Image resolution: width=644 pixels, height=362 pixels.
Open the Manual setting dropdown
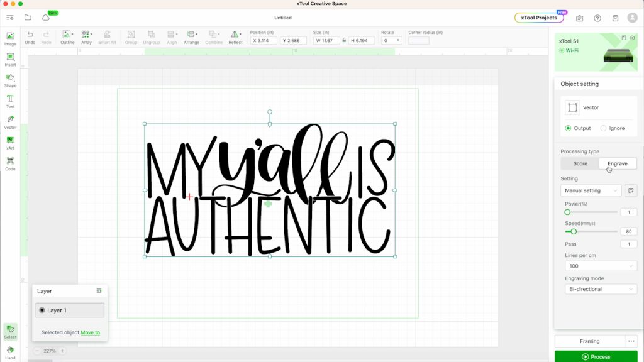point(591,190)
